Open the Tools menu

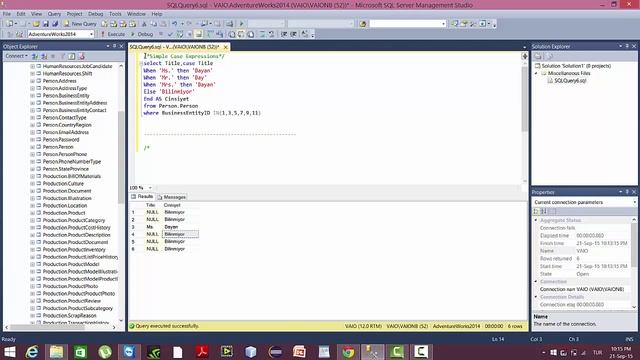click(115, 14)
